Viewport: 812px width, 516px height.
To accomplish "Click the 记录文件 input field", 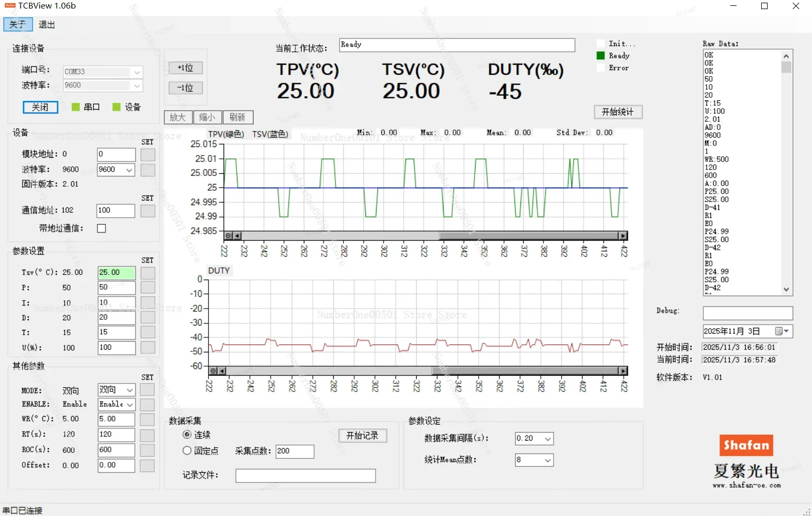I will [x=305, y=475].
